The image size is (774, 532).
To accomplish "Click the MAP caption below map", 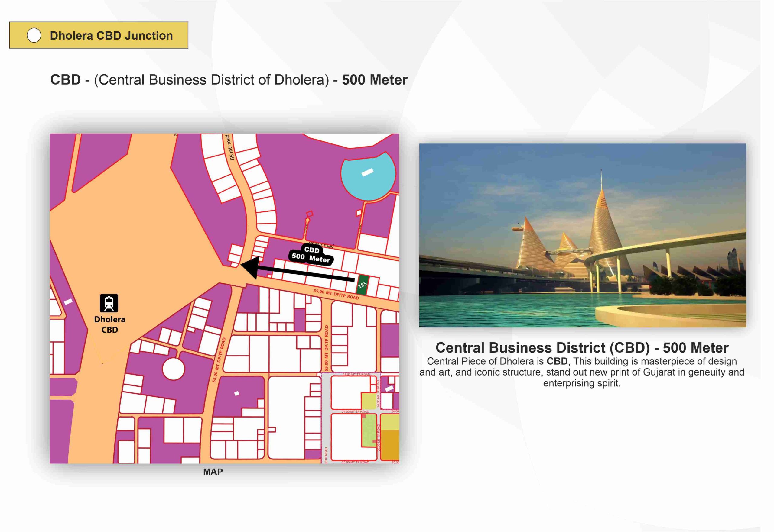I will pyautogui.click(x=213, y=472).
